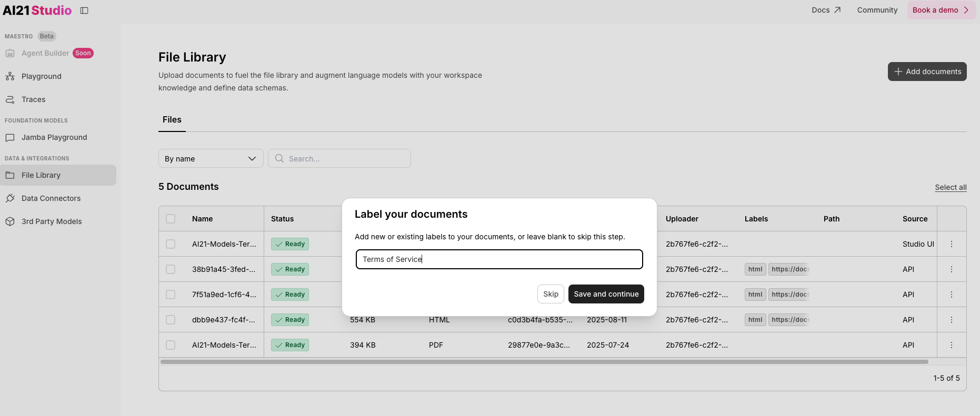Click the Playground sidebar icon

pos(10,76)
